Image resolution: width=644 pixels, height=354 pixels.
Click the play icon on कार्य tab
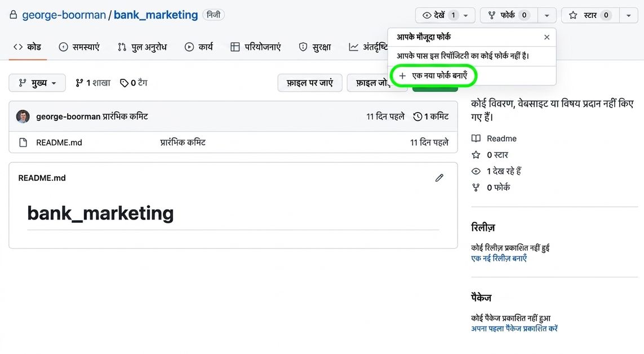[x=189, y=47]
